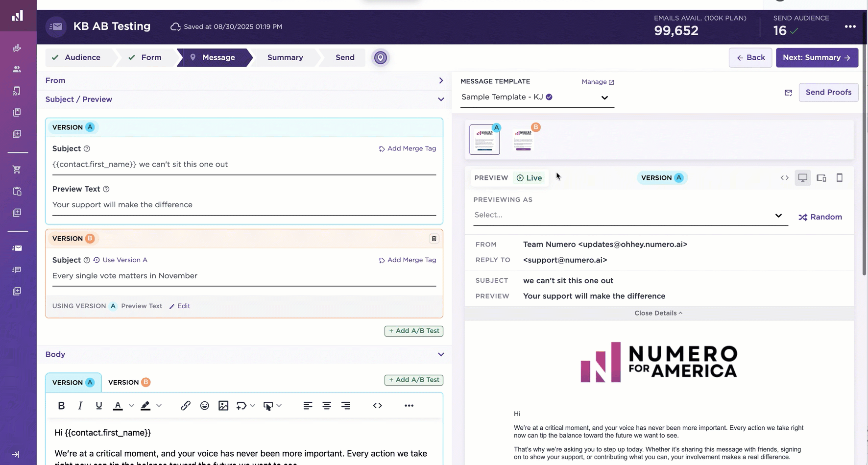Viewport: 868px width, 465px height.
Task: Show the preview HTML source code
Action: click(x=785, y=178)
